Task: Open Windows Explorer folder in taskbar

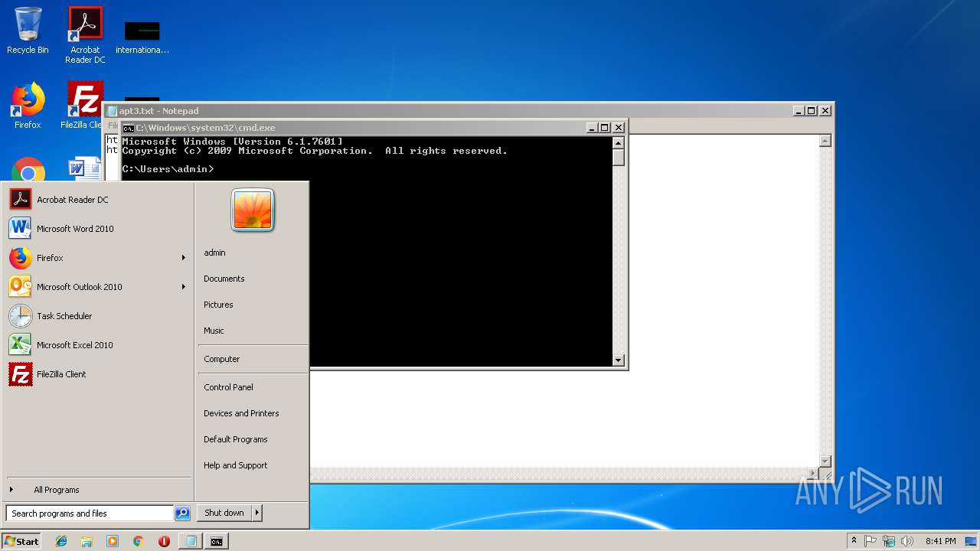Action: [x=87, y=541]
